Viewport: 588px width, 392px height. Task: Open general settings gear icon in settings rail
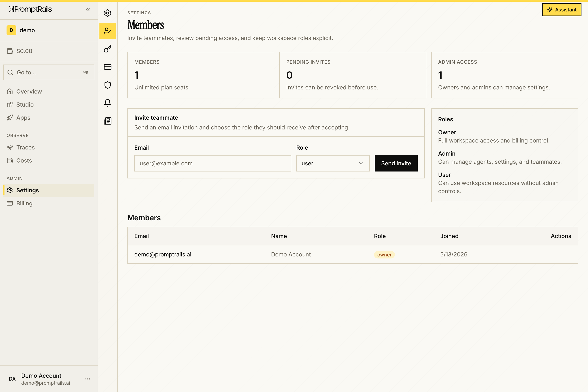[108, 13]
